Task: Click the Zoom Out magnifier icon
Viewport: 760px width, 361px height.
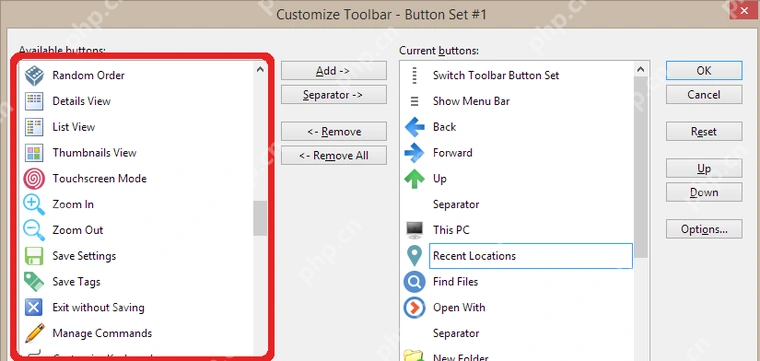Action: point(34,230)
